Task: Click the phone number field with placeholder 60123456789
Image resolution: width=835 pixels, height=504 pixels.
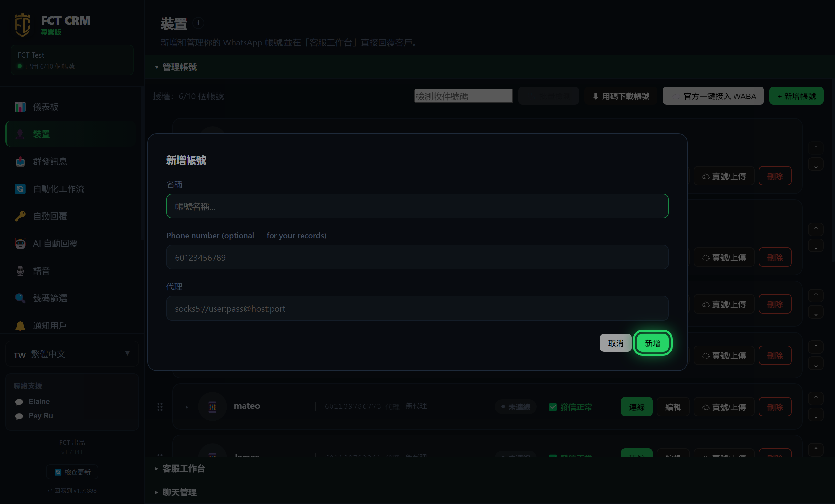Action: tap(417, 257)
